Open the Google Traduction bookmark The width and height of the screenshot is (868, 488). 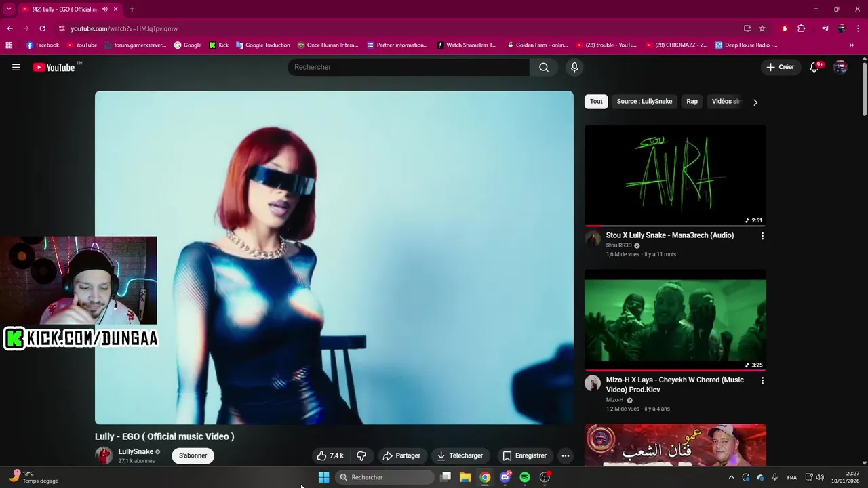tap(262, 45)
